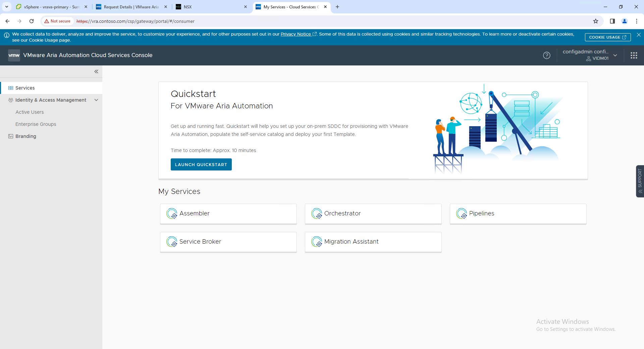Open the Branding page

pos(25,136)
